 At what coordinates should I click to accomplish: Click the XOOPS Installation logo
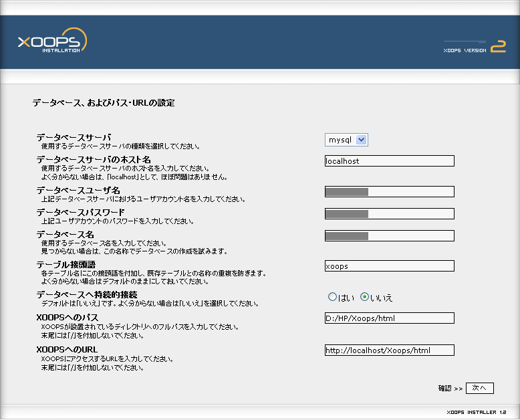[52, 41]
